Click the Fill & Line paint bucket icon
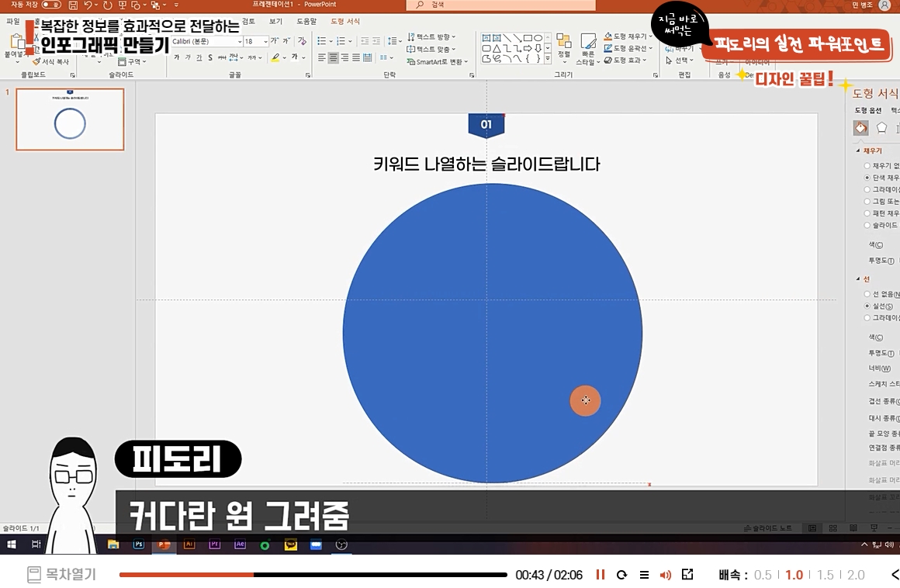 click(860, 127)
